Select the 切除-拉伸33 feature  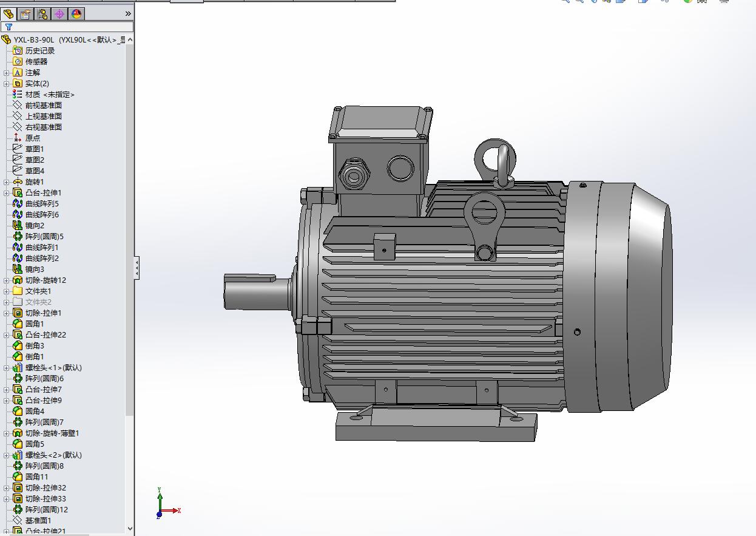click(46, 498)
